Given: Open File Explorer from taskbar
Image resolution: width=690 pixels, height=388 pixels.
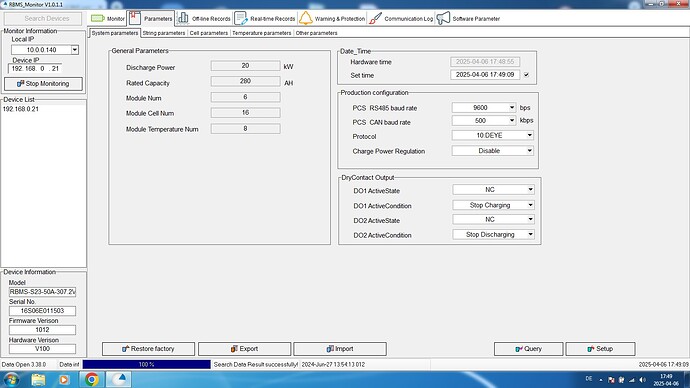Looking at the screenshot, I should (x=38, y=380).
